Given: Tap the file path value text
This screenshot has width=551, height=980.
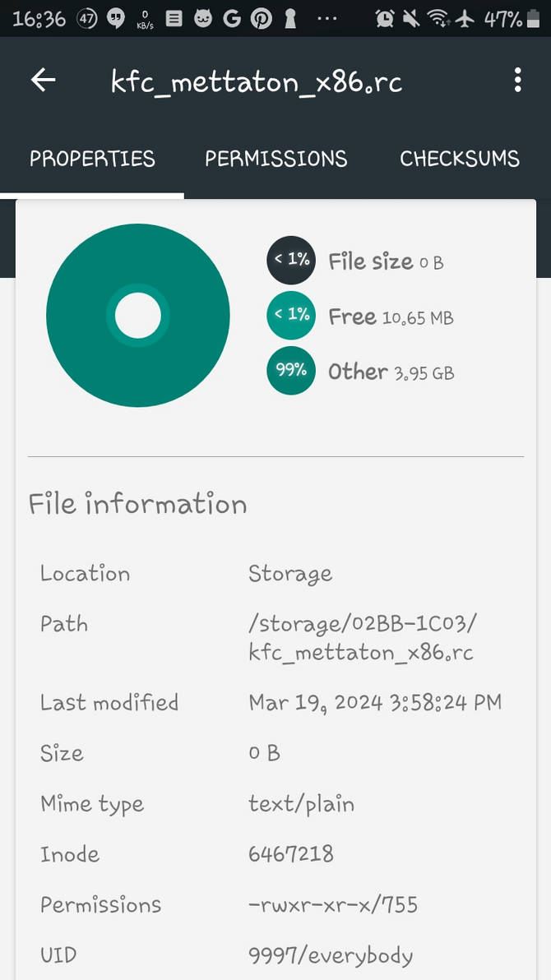Looking at the screenshot, I should (363, 638).
